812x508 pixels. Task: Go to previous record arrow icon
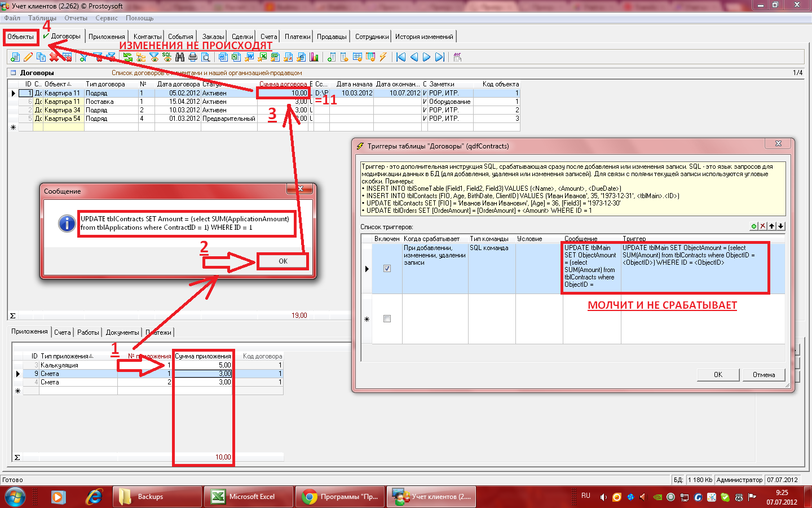tap(414, 57)
